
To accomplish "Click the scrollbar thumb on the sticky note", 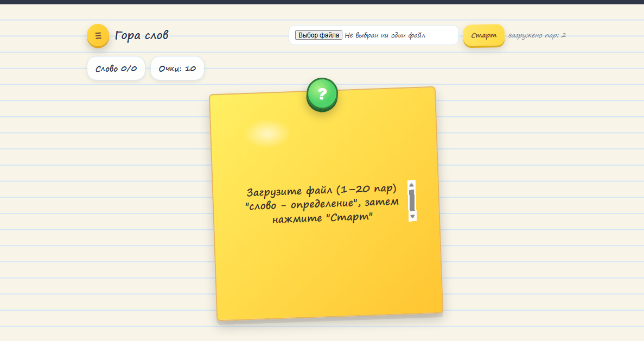I will [x=412, y=201].
